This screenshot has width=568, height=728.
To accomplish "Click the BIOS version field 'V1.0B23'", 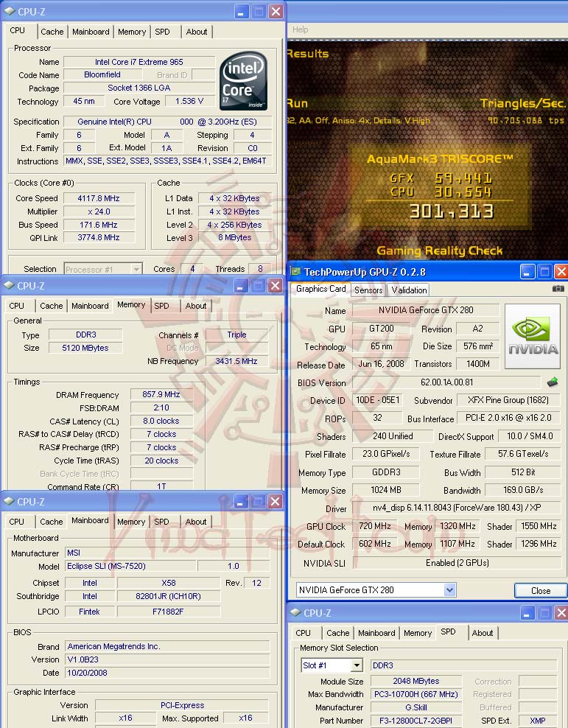I will click(167, 659).
